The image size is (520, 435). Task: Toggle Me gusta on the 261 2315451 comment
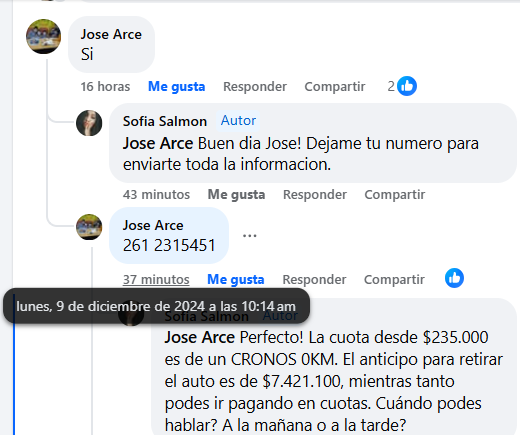pyautogui.click(x=236, y=279)
